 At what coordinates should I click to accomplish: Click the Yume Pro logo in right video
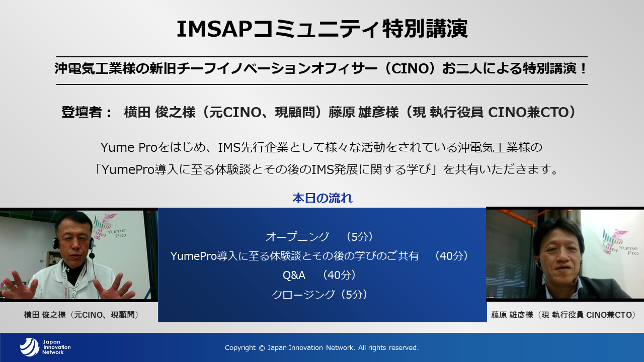[620, 242]
